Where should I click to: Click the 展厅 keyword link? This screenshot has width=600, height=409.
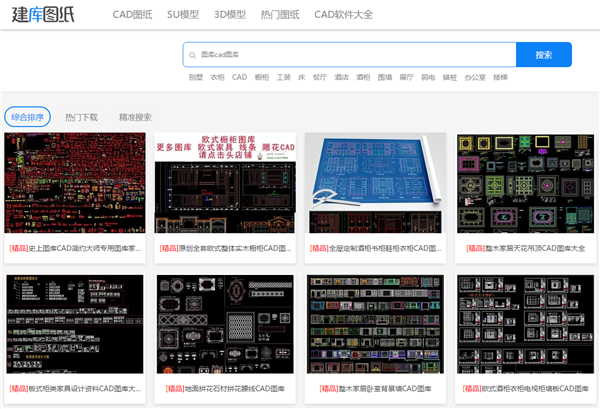coord(406,77)
